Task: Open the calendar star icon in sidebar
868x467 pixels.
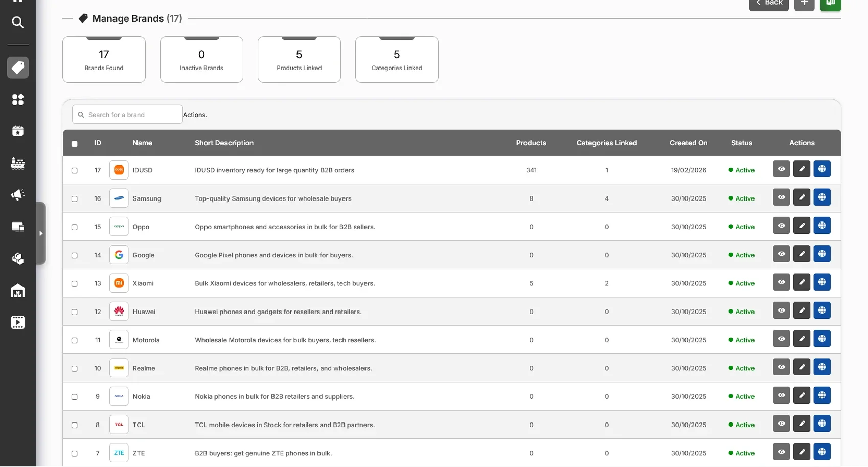Action: click(x=18, y=131)
